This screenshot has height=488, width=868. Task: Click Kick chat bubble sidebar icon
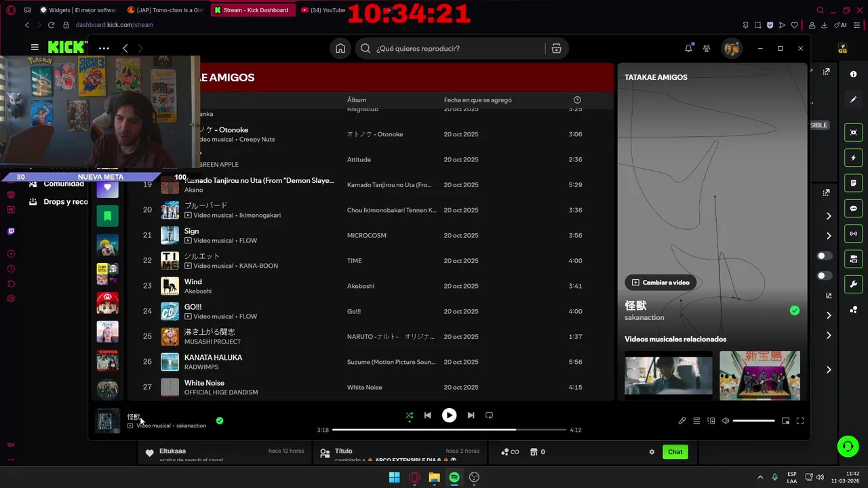point(853,209)
